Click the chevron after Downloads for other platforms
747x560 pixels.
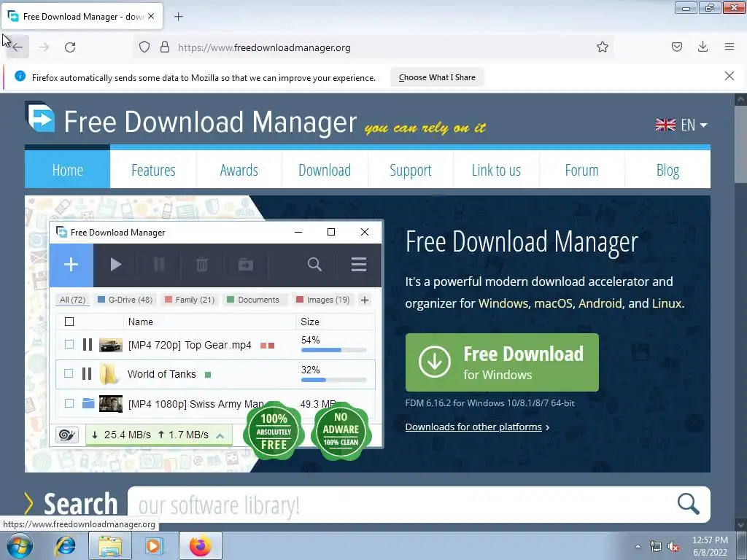coord(547,427)
